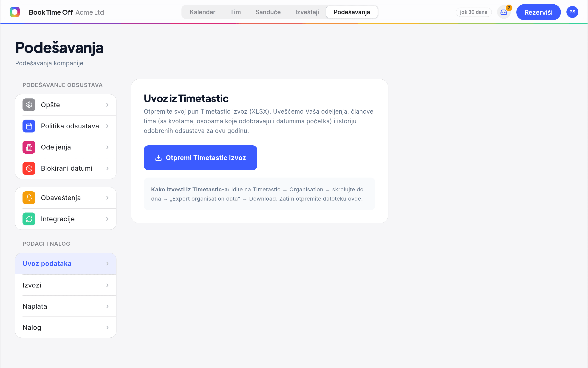
Task: Click the Uvoz iz Timetastic heading
Action: (186, 99)
